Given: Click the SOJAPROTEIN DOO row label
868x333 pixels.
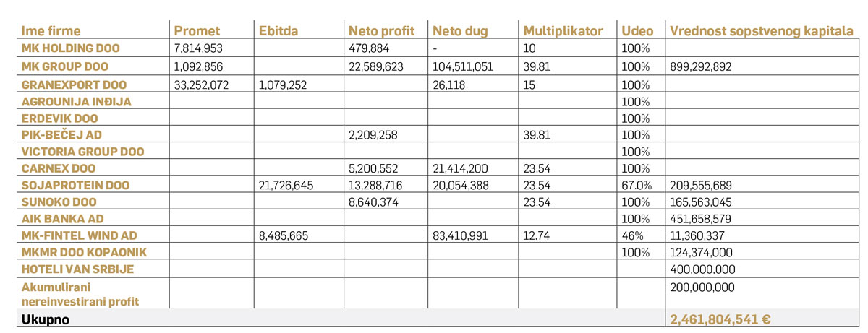Looking at the screenshot, I should [75, 185].
